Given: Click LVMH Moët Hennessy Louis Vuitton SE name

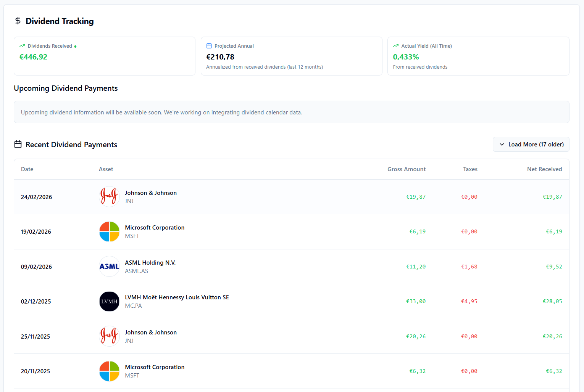Looking at the screenshot, I should click(177, 297).
